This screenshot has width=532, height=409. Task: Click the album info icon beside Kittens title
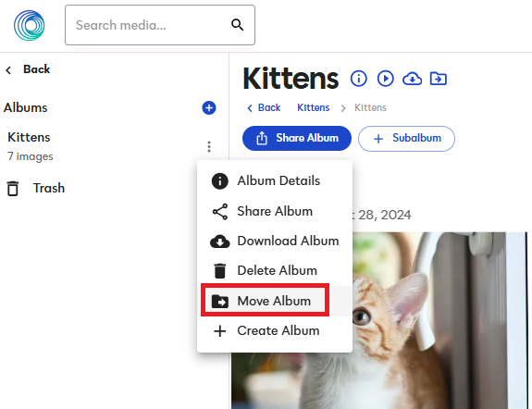tap(359, 79)
